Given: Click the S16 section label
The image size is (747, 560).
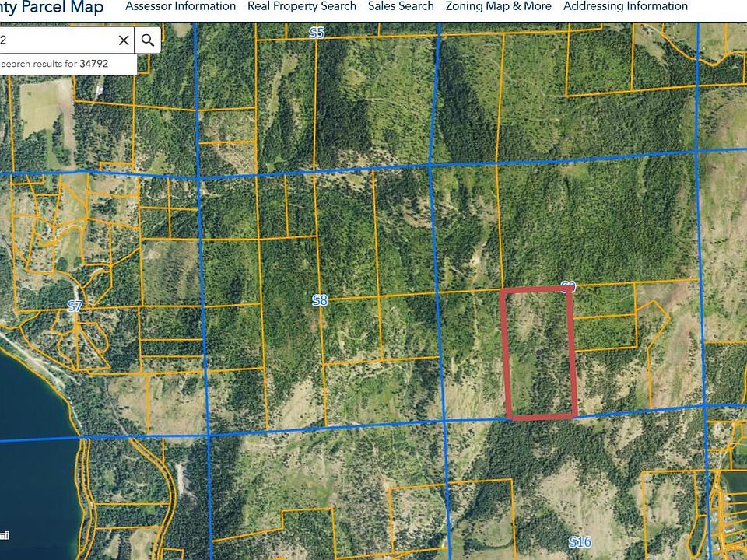Looking at the screenshot, I should [580, 542].
